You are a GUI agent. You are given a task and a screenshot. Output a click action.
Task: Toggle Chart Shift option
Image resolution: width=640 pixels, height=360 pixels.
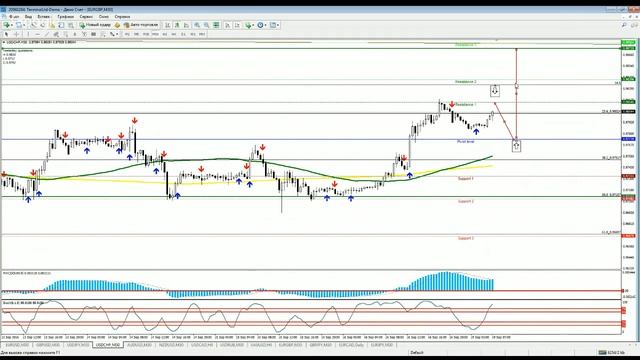pos(237,25)
